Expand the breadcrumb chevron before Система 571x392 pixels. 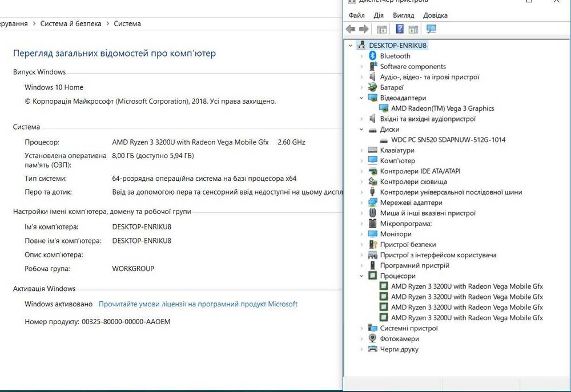tap(108, 23)
